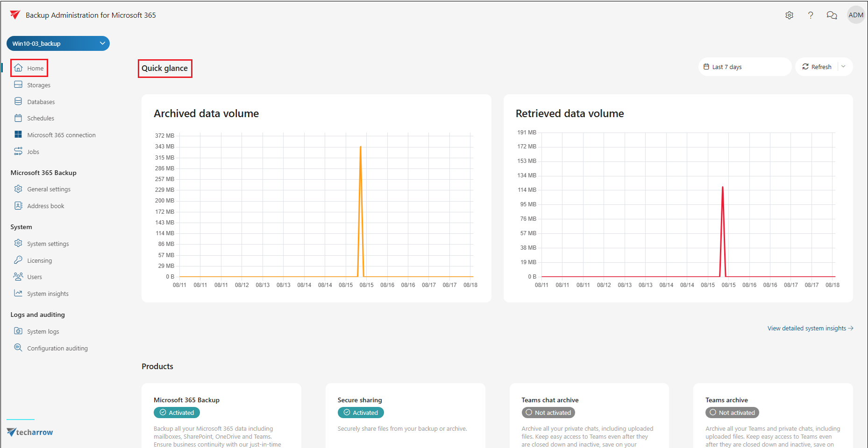Open the Last 7 days range picker
This screenshot has width=868, height=448.
pos(745,67)
